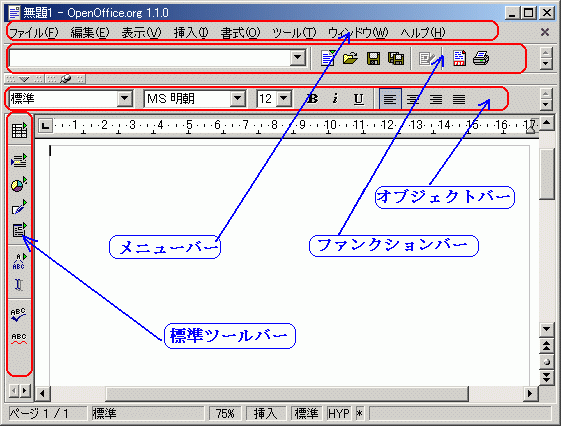Click ページ 1 / 1 in status bar

pos(47,413)
